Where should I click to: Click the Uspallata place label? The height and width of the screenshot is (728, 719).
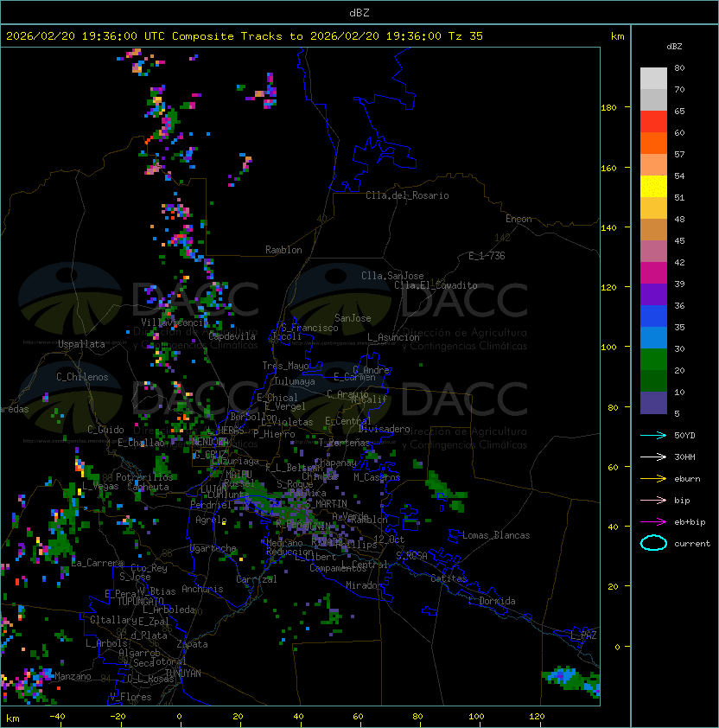click(82, 344)
